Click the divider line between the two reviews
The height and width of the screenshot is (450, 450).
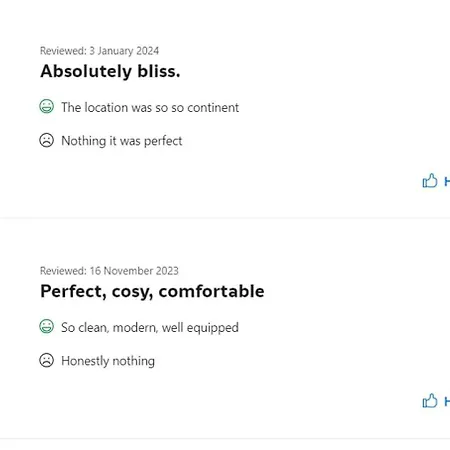(x=225, y=218)
